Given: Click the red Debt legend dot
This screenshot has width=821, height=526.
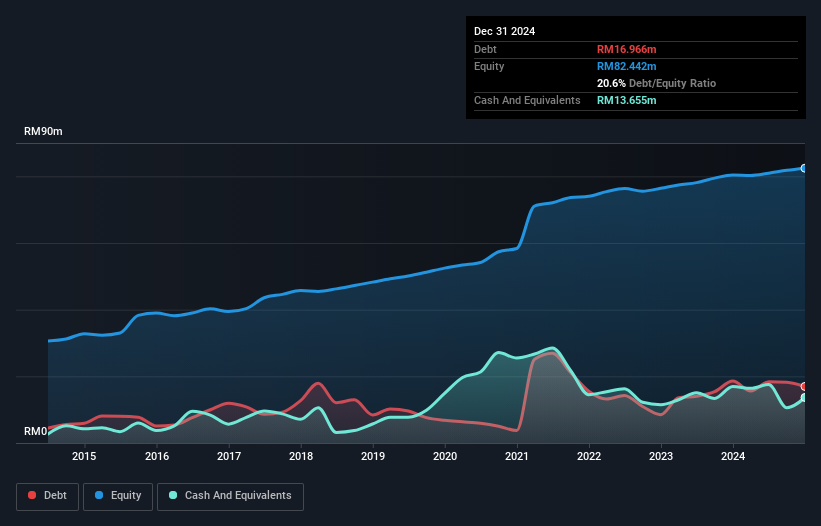Looking at the screenshot, I should pyautogui.click(x=32, y=495).
